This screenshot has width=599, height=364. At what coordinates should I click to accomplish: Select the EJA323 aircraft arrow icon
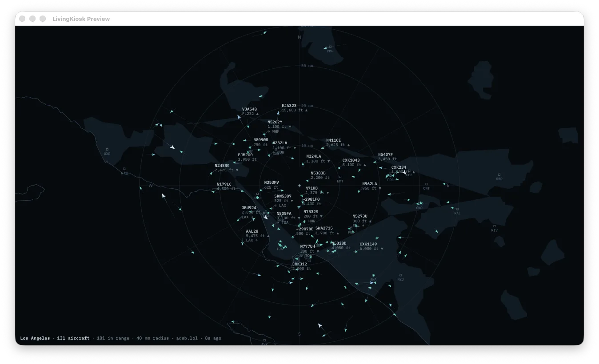278,114
